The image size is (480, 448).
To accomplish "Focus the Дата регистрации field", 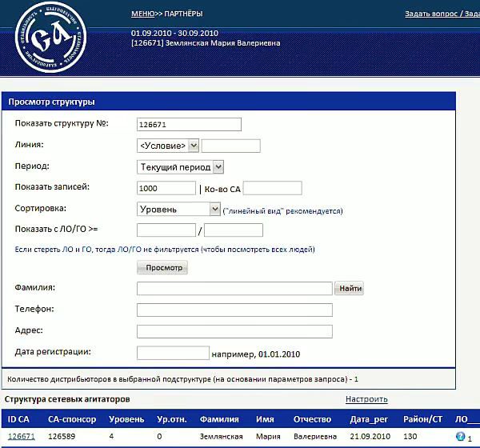I will [173, 353].
